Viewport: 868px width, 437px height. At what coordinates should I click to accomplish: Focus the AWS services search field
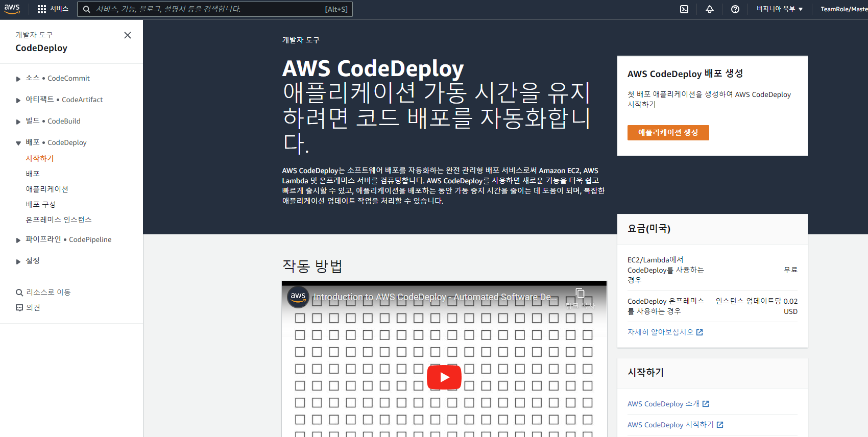point(214,9)
